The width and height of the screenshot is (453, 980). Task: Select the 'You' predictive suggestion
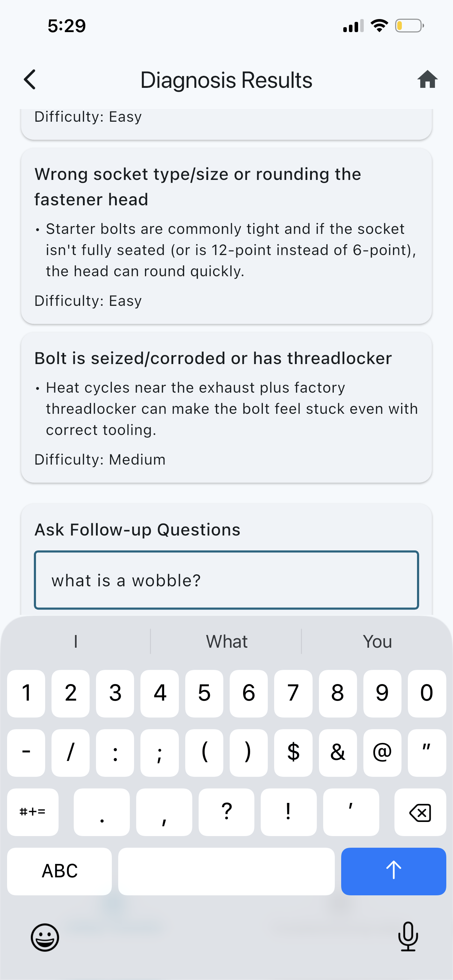pos(377,641)
